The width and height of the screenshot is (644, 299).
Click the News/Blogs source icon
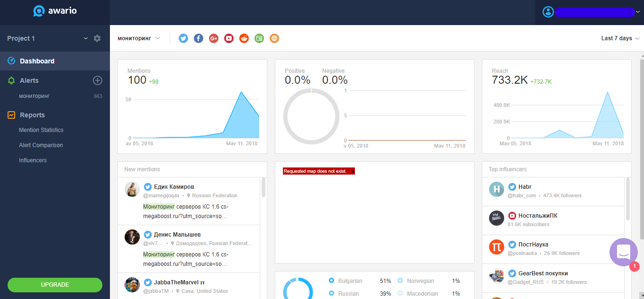point(259,38)
